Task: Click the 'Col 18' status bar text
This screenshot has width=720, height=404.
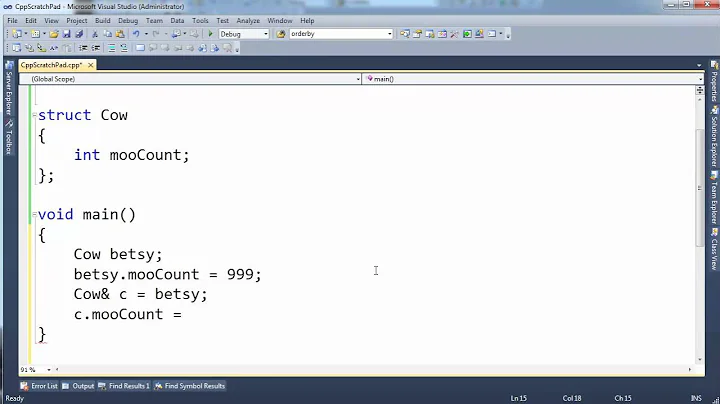Action: 572,398
